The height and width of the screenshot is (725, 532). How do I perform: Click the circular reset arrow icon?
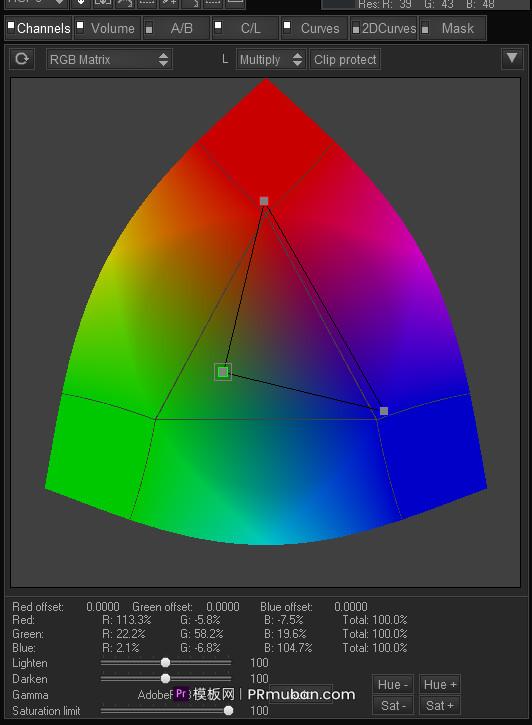pyautogui.click(x=22, y=59)
